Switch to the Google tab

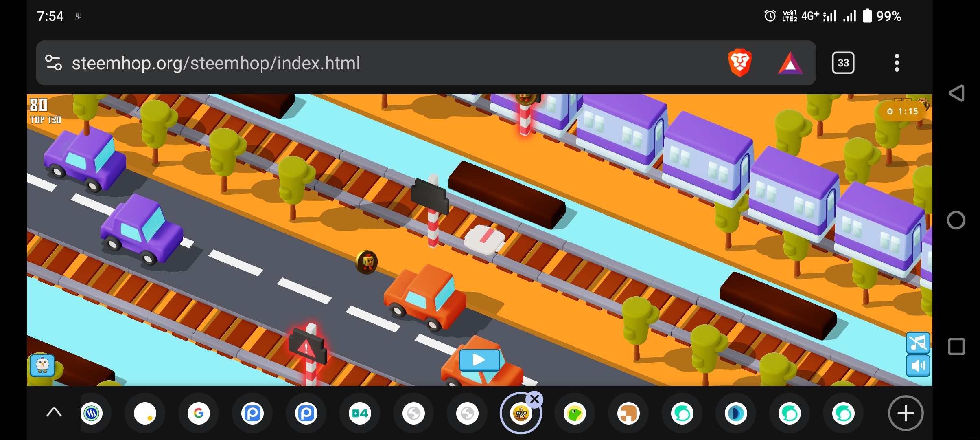[x=199, y=414]
